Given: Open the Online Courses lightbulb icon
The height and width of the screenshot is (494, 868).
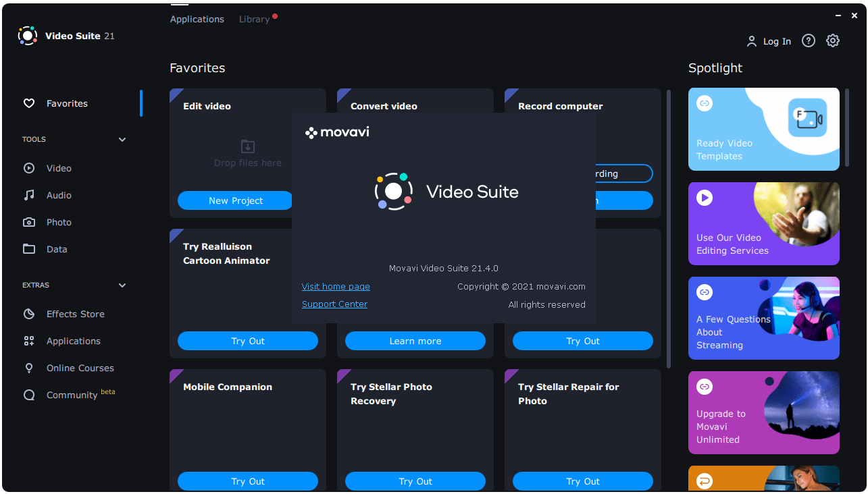Looking at the screenshot, I should (x=29, y=368).
